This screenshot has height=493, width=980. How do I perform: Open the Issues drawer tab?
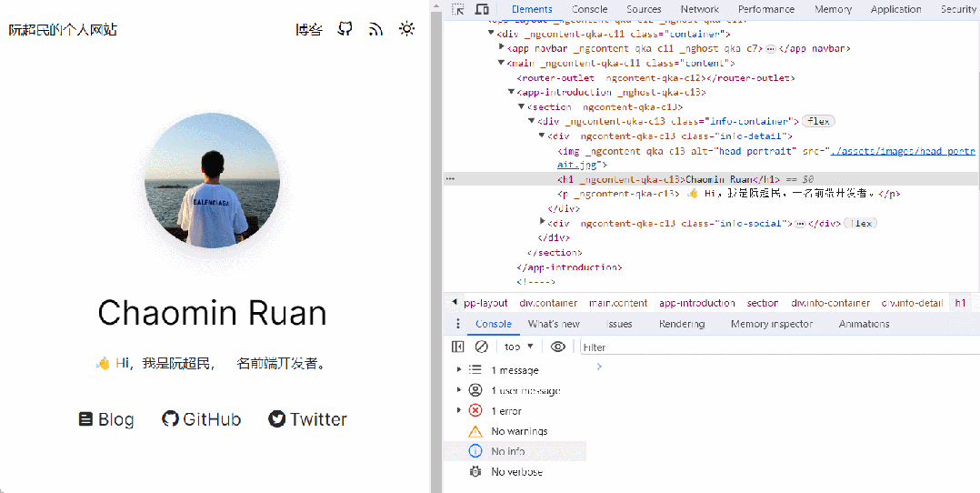point(619,324)
